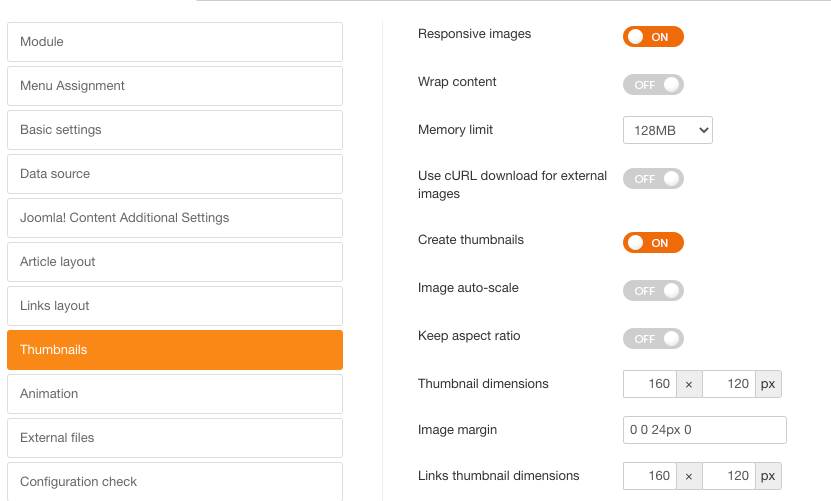This screenshot has height=501, width=831.
Task: Click the Thumbnail dimensions width field
Action: tap(649, 384)
